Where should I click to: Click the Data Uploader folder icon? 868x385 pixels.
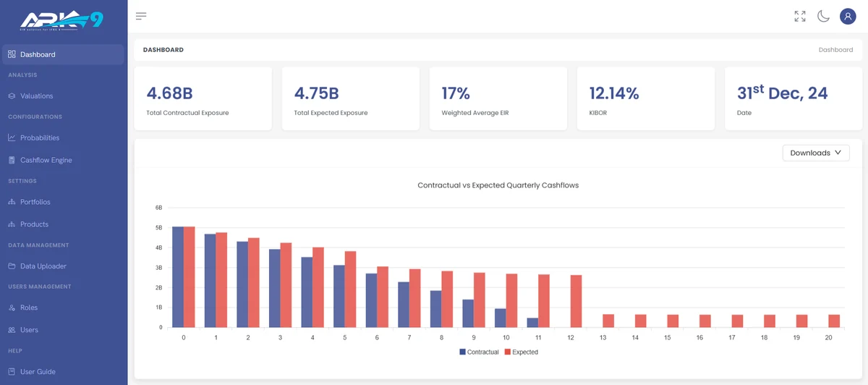coord(12,266)
